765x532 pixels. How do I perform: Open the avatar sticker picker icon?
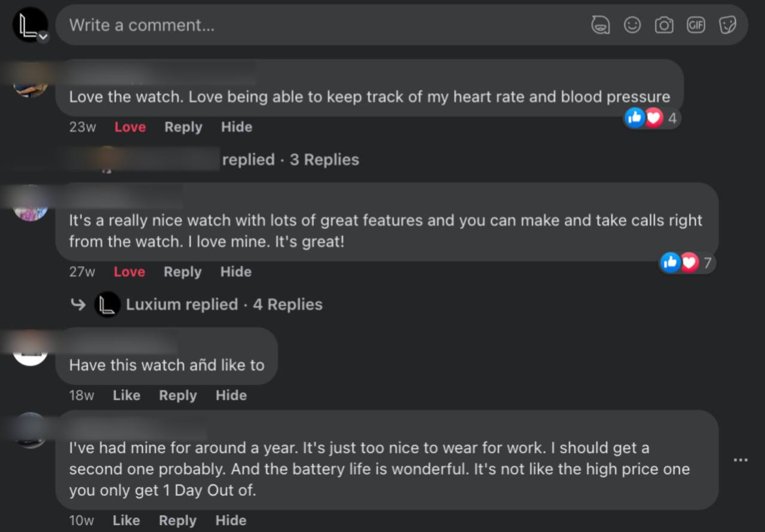pyautogui.click(x=601, y=25)
